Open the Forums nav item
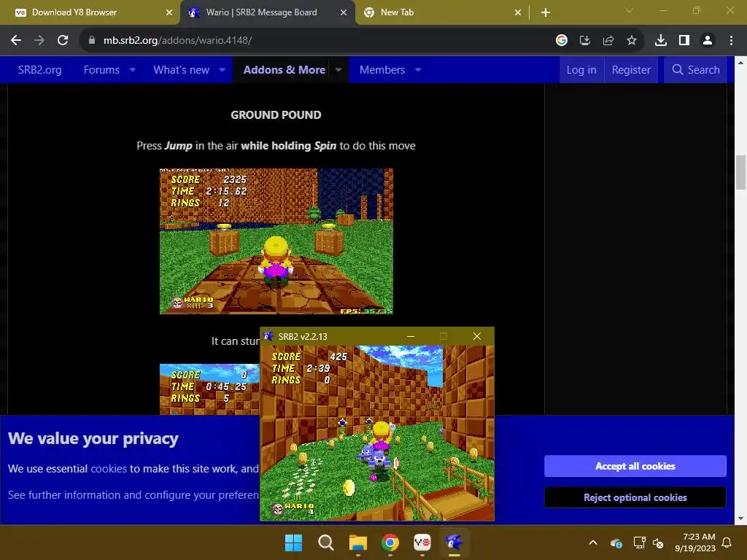 pyautogui.click(x=101, y=70)
